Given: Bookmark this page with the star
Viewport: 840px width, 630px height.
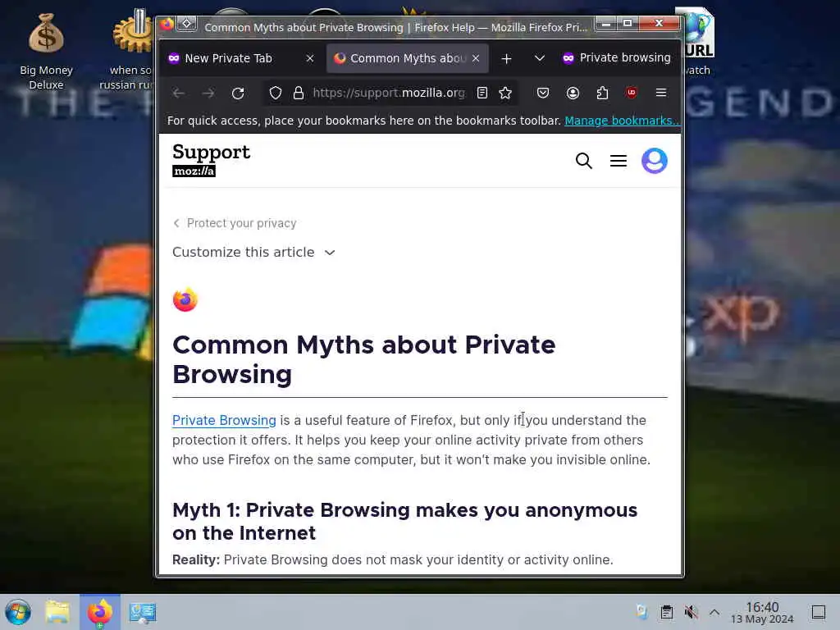Looking at the screenshot, I should [x=505, y=94].
